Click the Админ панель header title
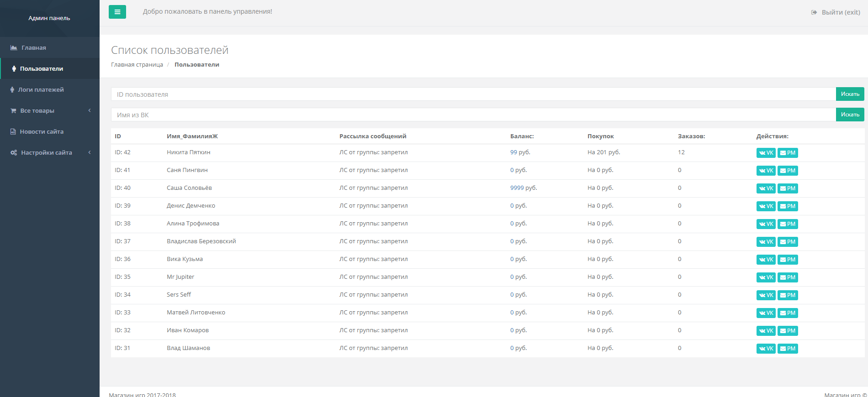Screen dimensions: 868x397 [49, 18]
